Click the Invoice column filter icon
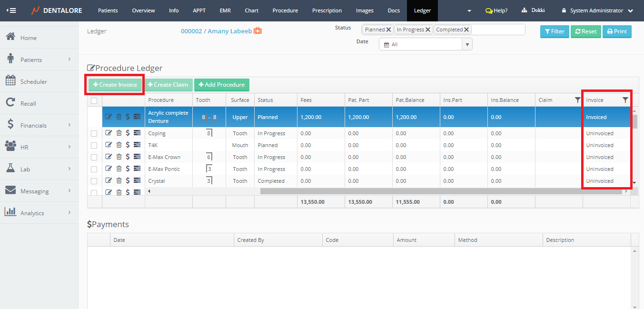 pos(625,100)
